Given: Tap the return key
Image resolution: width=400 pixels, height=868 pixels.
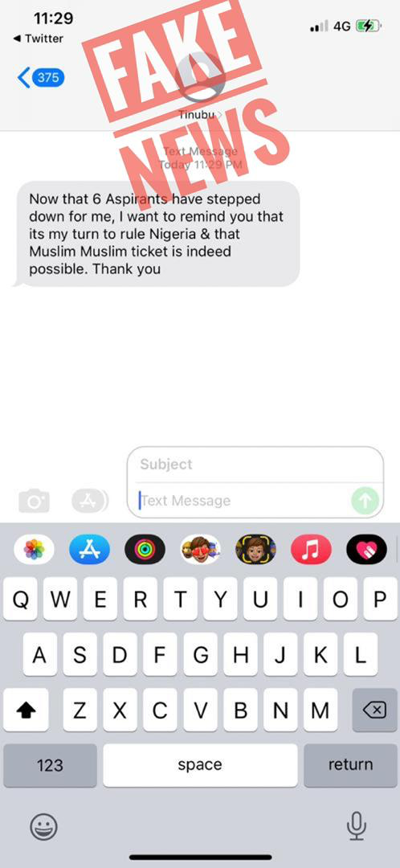Looking at the screenshot, I should 350,765.
